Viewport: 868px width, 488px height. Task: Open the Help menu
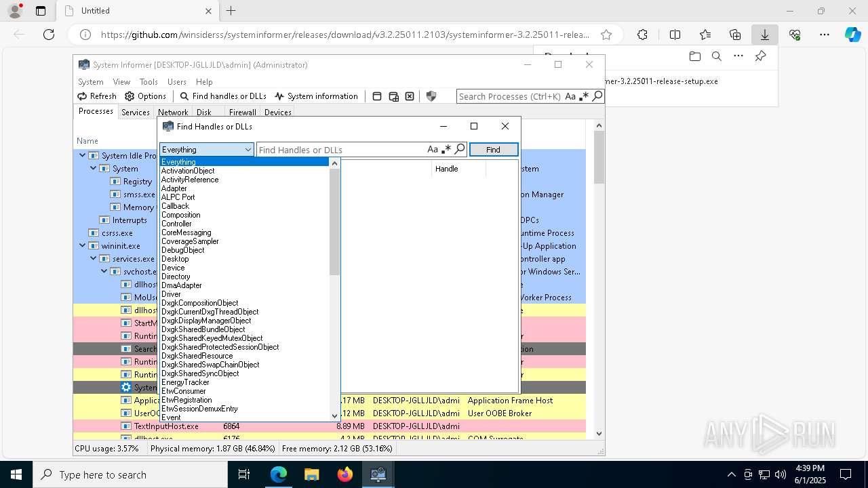point(204,81)
